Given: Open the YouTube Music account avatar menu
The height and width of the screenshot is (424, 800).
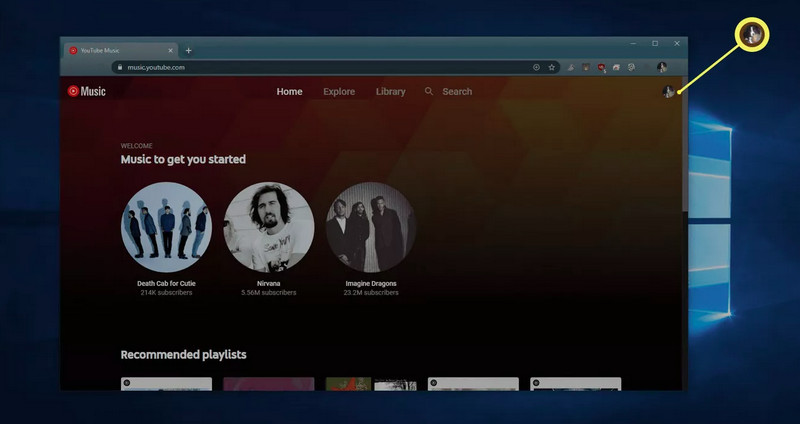Looking at the screenshot, I should tap(668, 92).
